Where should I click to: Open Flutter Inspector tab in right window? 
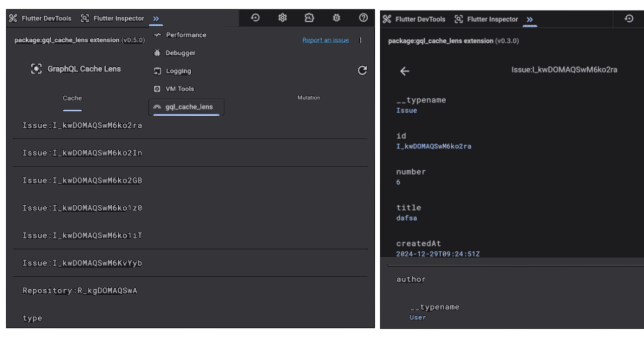(x=486, y=19)
